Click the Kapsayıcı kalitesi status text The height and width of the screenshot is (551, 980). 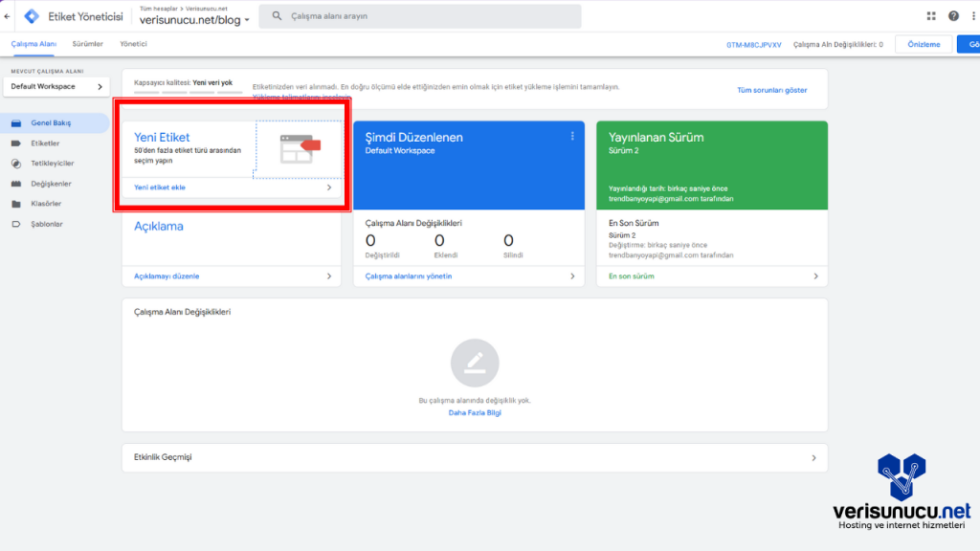point(183,82)
